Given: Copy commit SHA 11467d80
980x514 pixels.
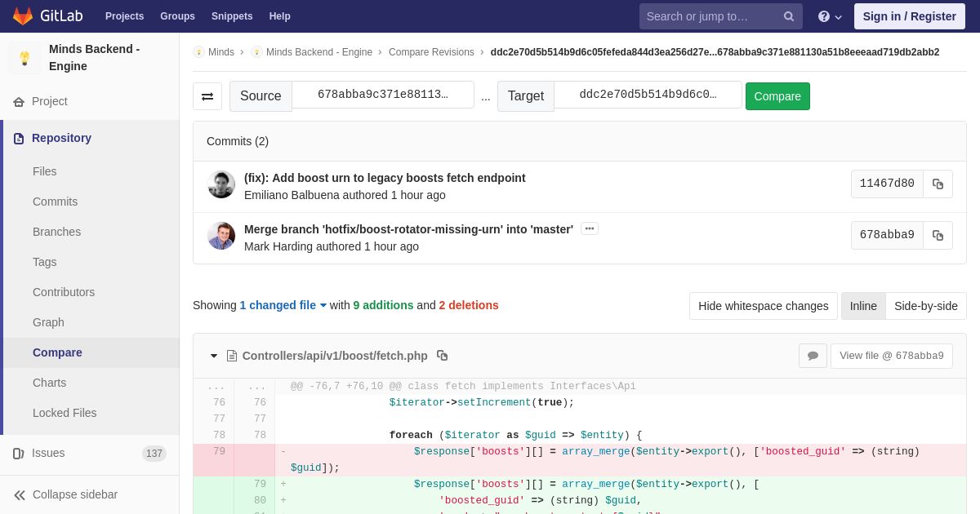Looking at the screenshot, I should pyautogui.click(x=938, y=184).
